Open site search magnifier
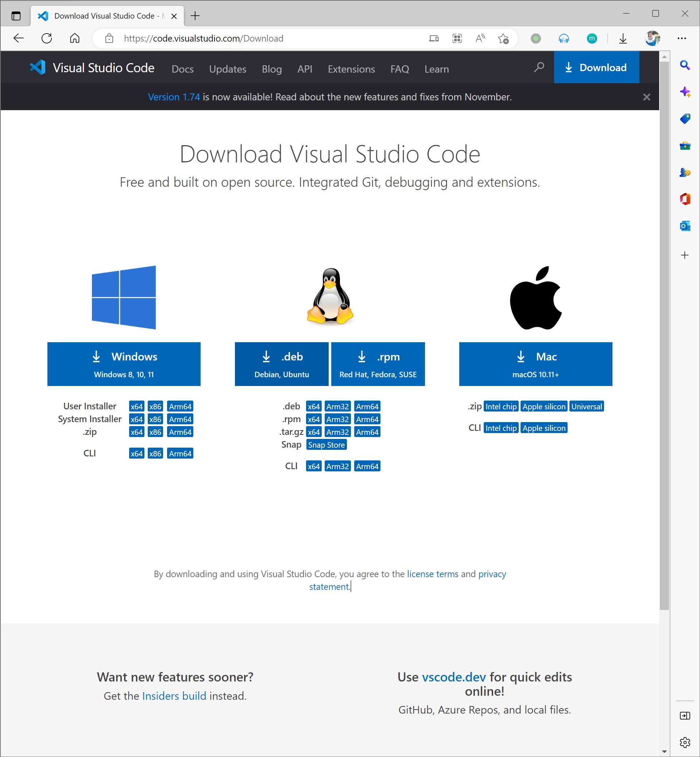 [x=539, y=67]
